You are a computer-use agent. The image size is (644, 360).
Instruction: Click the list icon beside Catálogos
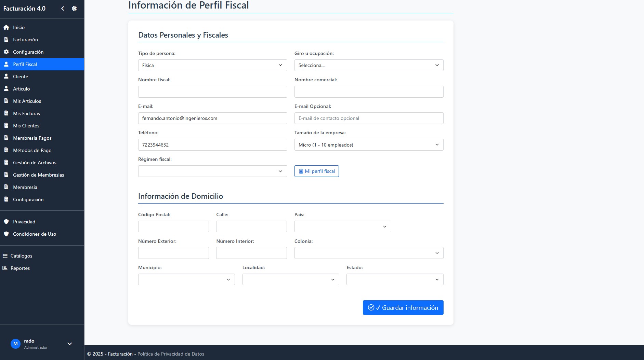click(x=5, y=256)
